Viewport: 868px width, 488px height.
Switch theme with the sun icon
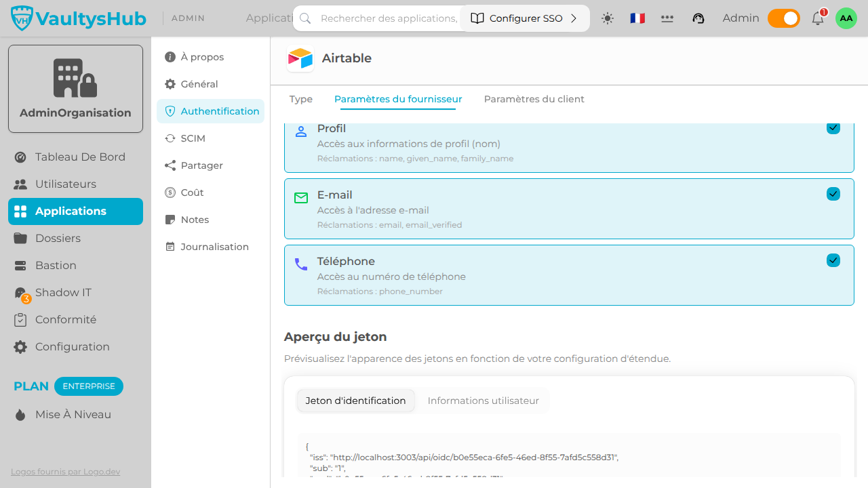(608, 18)
